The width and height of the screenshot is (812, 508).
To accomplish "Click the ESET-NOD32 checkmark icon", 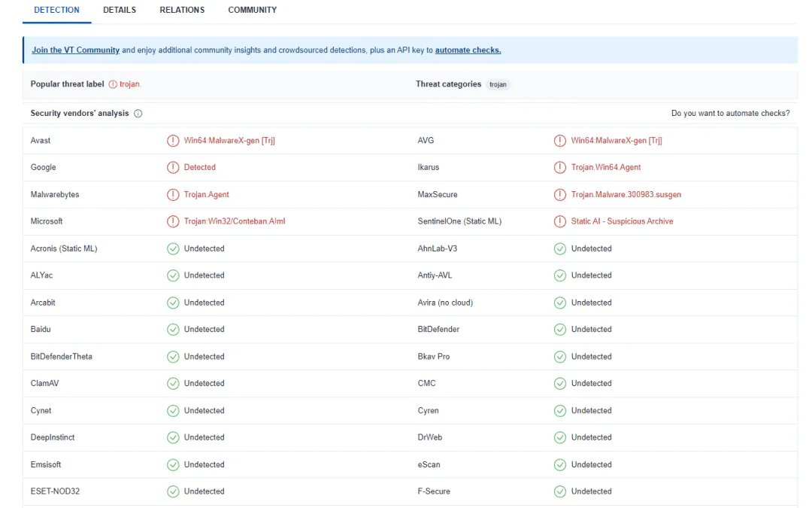I will [x=173, y=491].
